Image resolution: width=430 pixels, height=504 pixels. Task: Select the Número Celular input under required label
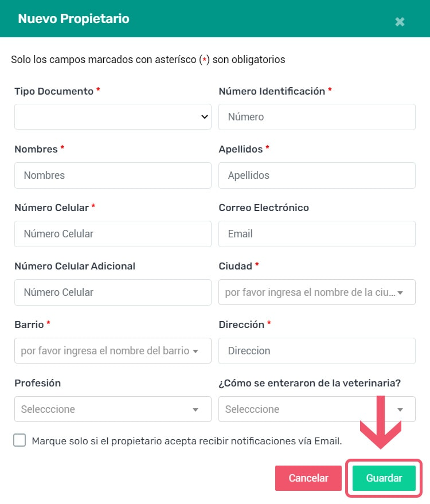click(x=113, y=234)
